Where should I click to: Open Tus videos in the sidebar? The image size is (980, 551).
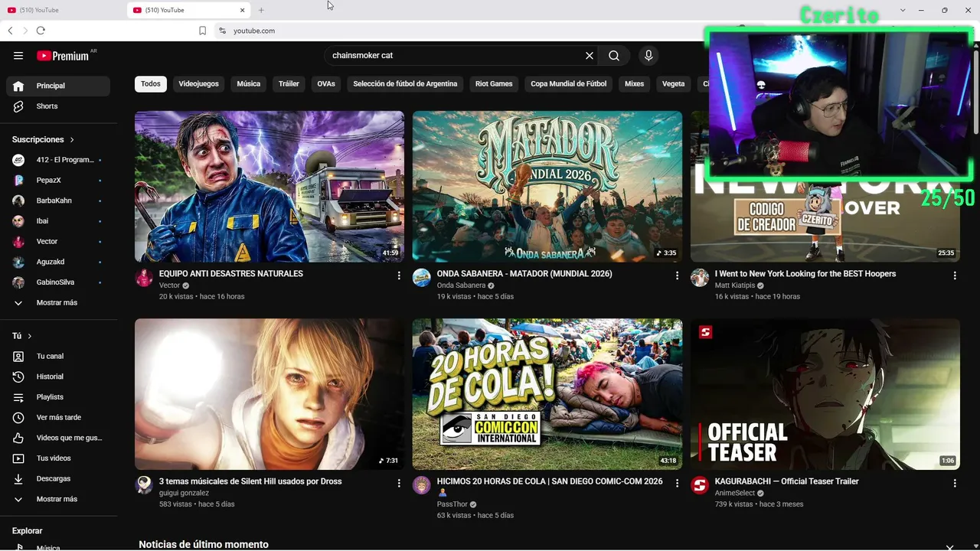58,458
